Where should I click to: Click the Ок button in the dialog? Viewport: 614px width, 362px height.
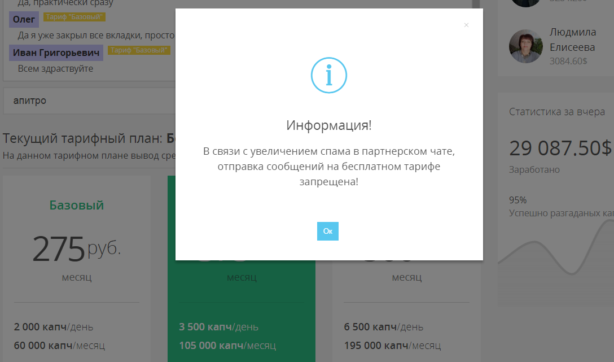pos(328,231)
